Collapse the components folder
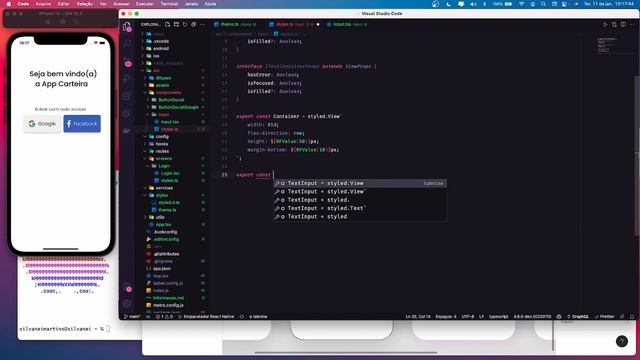 point(168,93)
